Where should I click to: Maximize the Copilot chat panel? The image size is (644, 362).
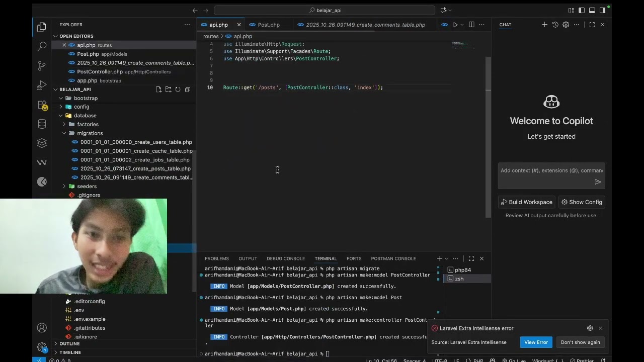coord(592,25)
